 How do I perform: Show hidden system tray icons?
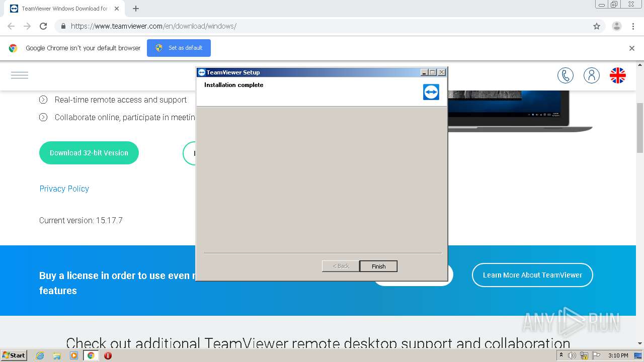point(561,355)
